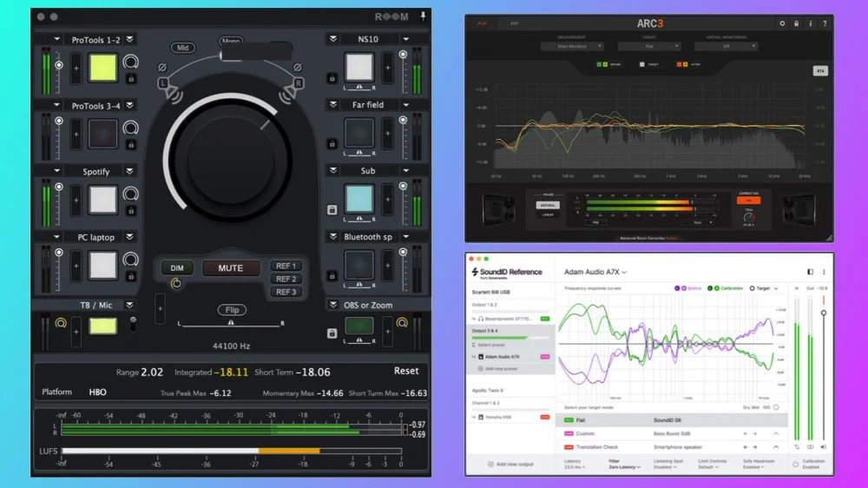Select Custom target mode in SoundID
Screen dimensions: 868x488
(671, 433)
